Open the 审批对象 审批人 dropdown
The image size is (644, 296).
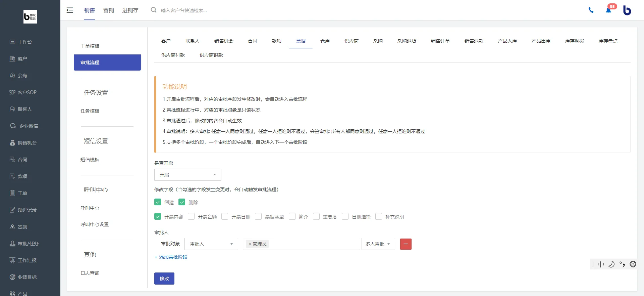(x=211, y=244)
